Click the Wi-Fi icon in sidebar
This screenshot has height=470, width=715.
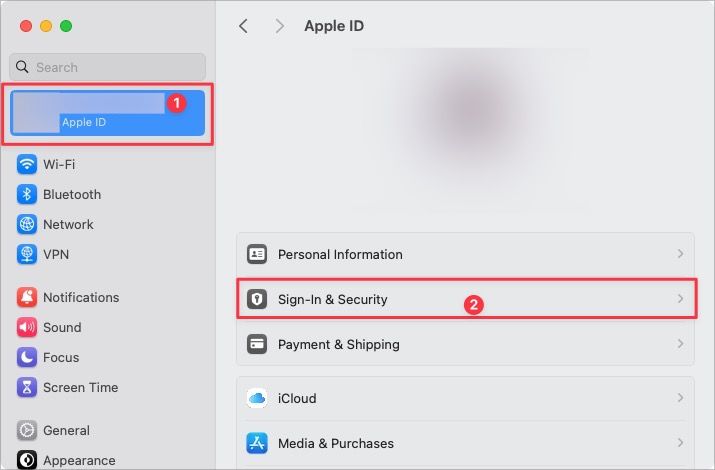coord(27,165)
